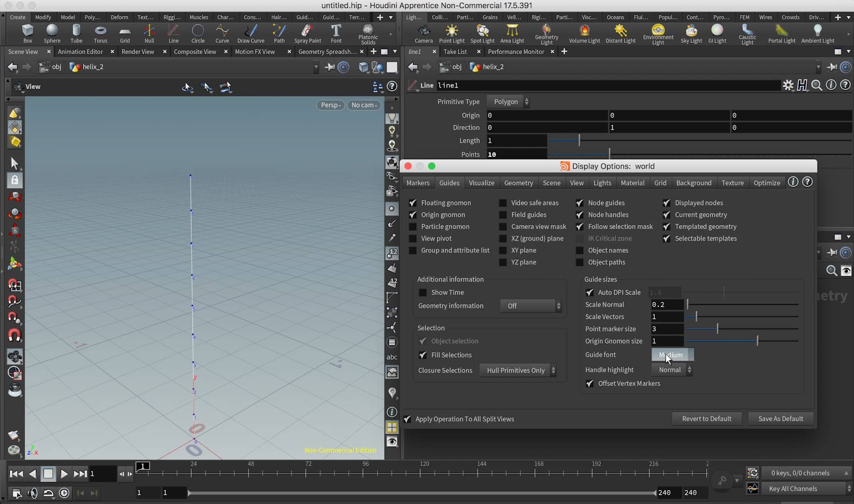
Task: Enable Video safe areas
Action: click(x=503, y=203)
